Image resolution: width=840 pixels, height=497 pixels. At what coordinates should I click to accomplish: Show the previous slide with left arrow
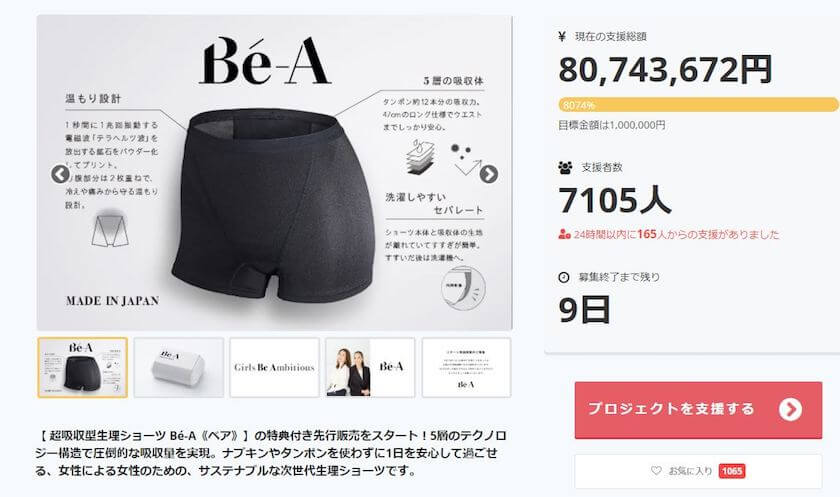point(60,174)
